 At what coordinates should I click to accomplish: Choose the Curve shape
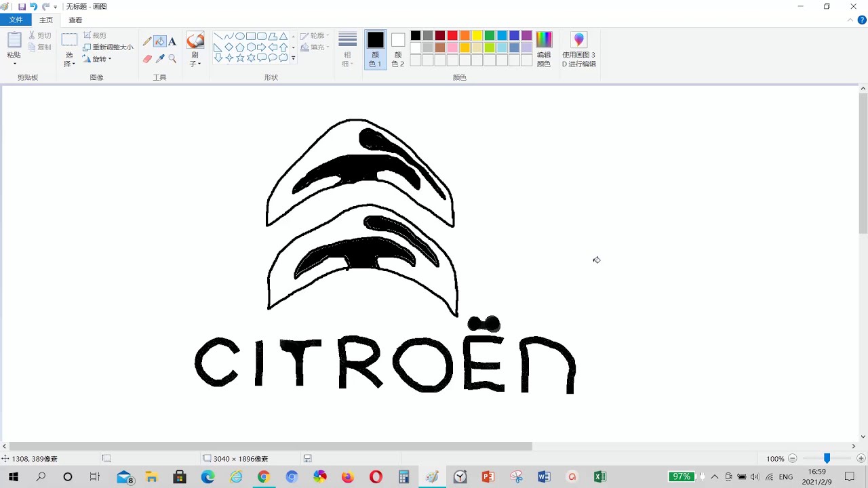coord(229,37)
